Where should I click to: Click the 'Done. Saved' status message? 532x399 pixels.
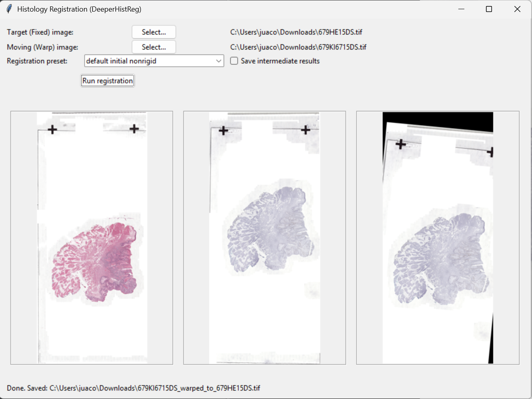point(133,388)
